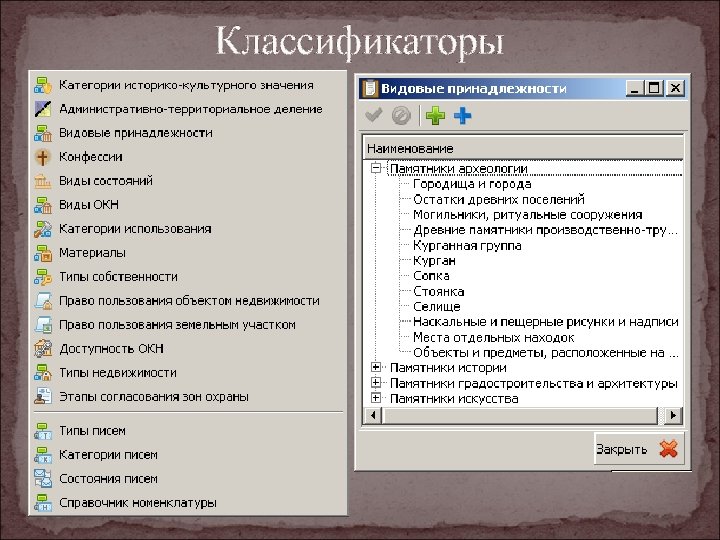
Task: Open the Справочник номенклатуры menu label
Action: 138,502
